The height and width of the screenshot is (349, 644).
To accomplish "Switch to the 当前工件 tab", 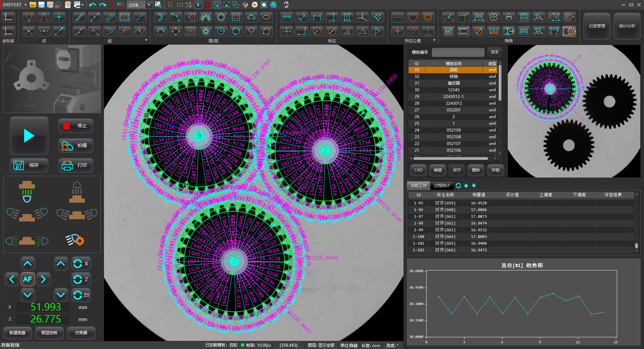I will point(419,185).
